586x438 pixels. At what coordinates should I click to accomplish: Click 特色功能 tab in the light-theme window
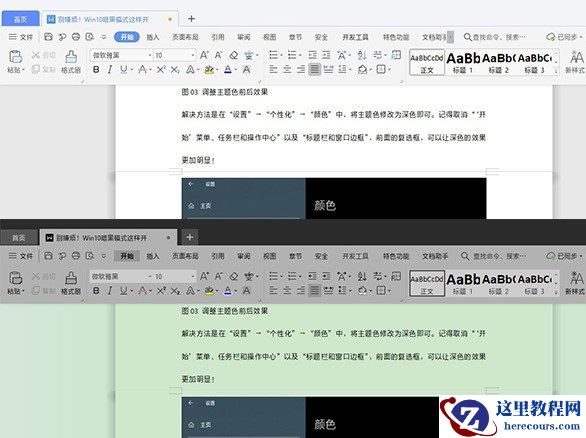click(396, 37)
